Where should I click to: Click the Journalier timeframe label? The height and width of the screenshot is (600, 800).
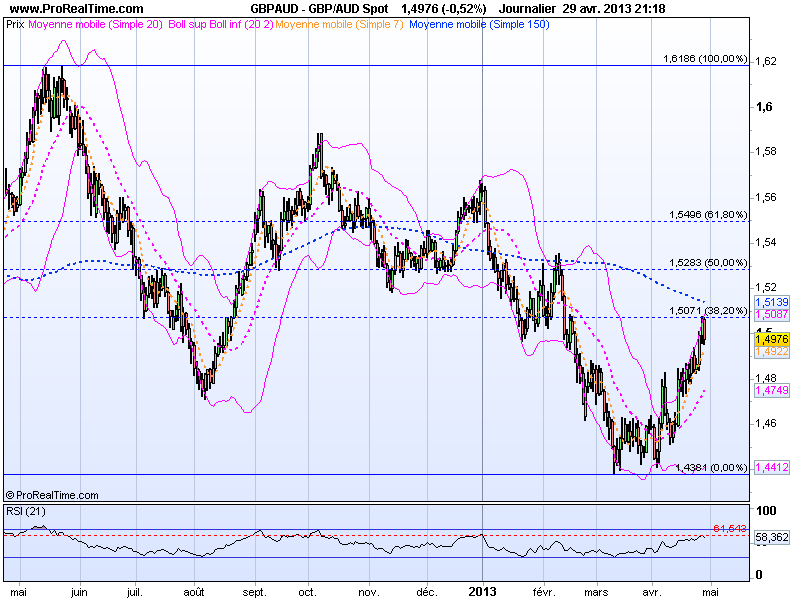click(525, 8)
